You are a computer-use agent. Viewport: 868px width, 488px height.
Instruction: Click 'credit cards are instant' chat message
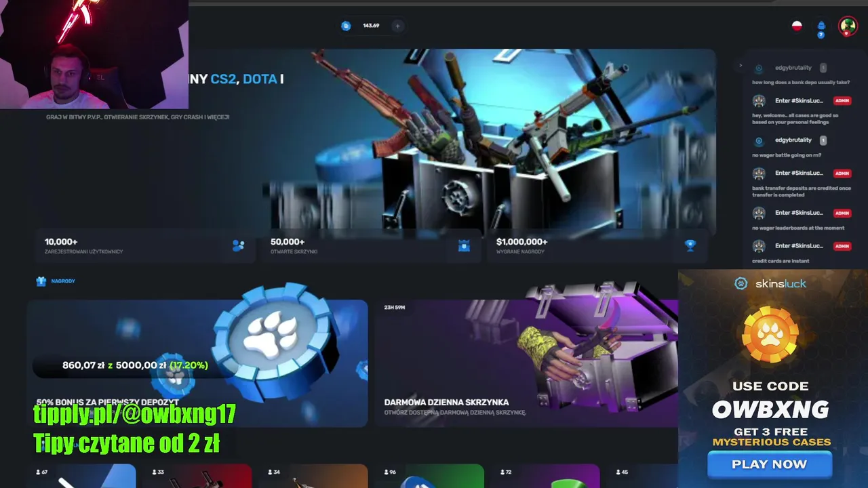pos(781,261)
